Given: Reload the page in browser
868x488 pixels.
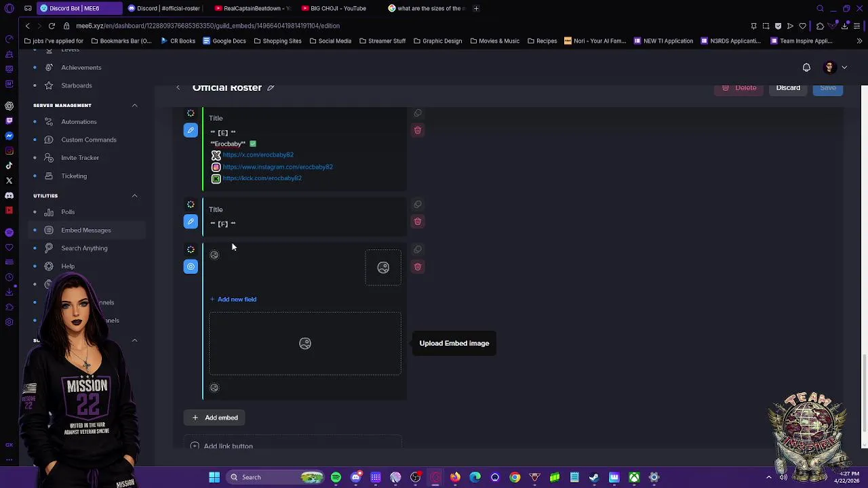Looking at the screenshot, I should [x=52, y=26].
